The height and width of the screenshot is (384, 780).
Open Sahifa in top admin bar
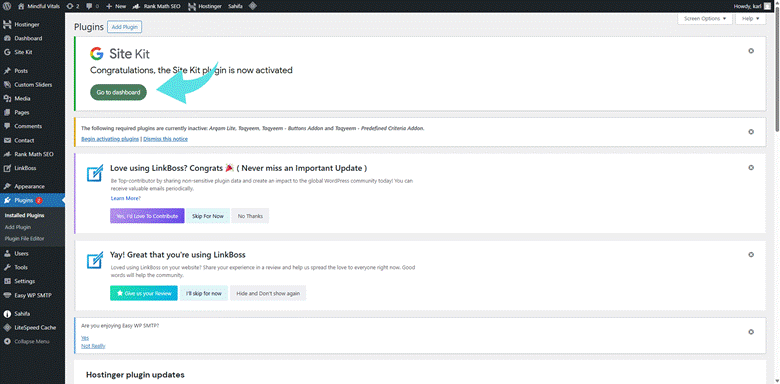pos(236,6)
